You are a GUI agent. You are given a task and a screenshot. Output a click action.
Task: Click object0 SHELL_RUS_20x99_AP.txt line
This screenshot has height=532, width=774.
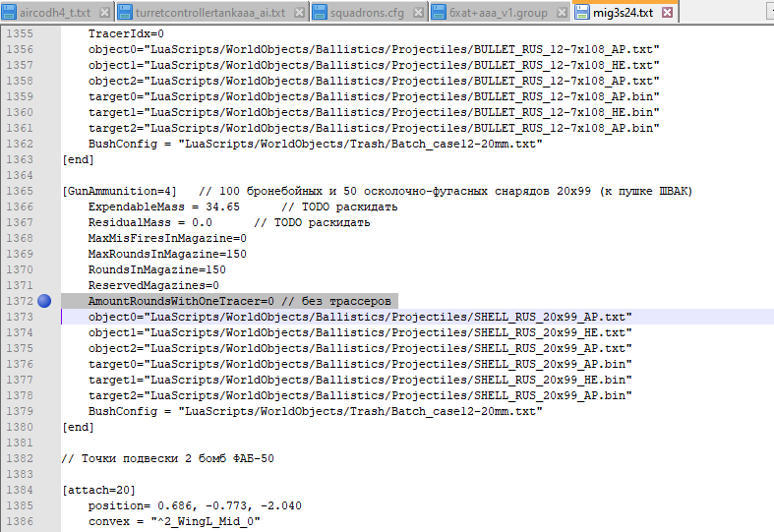pos(360,317)
